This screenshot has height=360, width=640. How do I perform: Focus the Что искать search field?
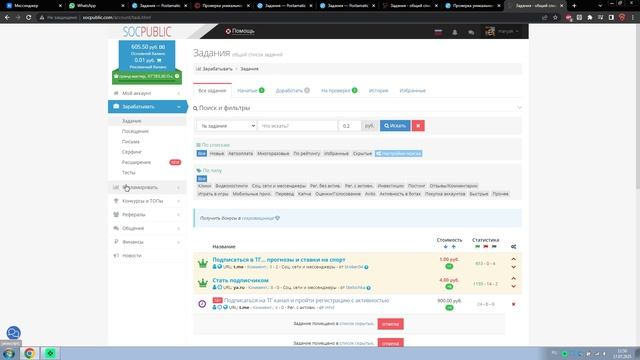point(298,126)
